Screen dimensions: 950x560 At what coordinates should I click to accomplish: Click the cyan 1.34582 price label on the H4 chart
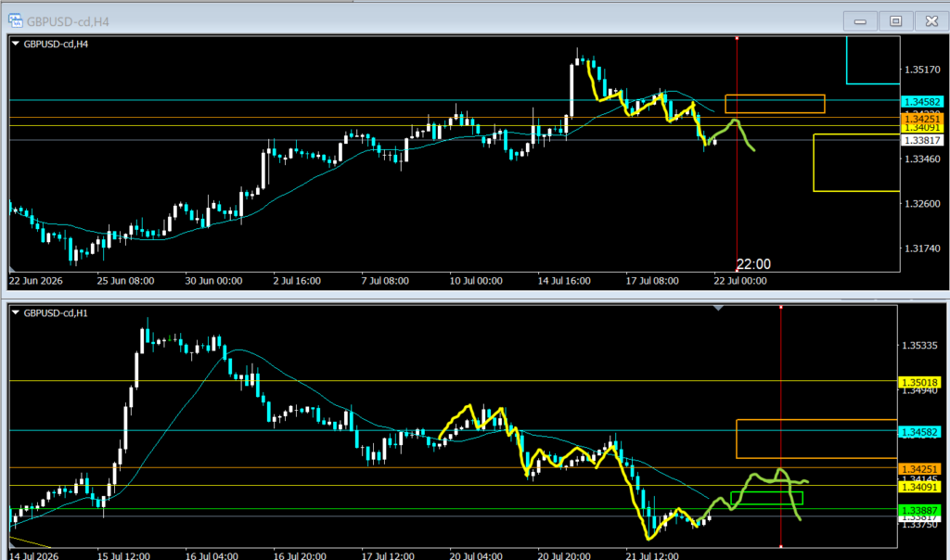[922, 102]
